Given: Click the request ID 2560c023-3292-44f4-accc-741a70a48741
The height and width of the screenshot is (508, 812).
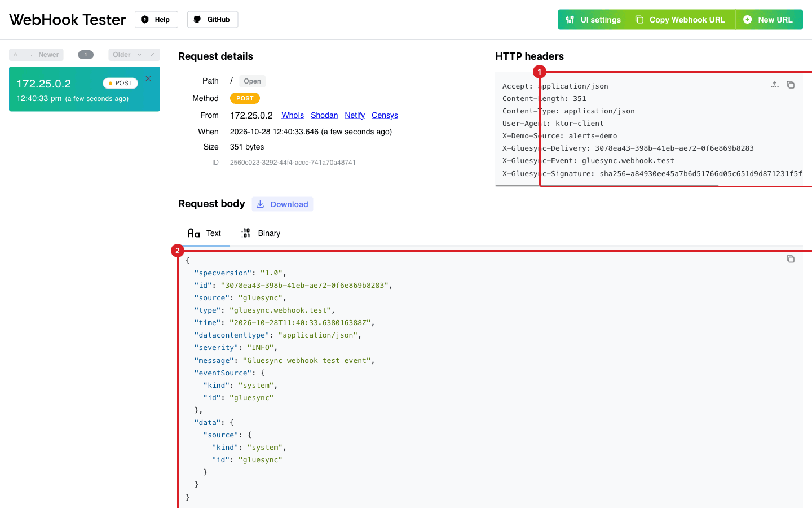Looking at the screenshot, I should tap(293, 163).
